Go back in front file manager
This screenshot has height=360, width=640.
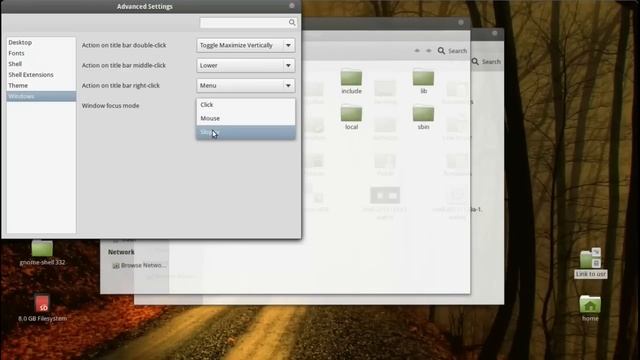[417, 51]
